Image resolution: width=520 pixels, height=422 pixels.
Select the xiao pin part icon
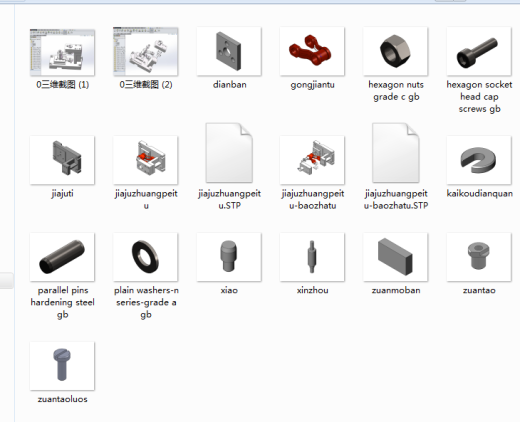pyautogui.click(x=229, y=257)
